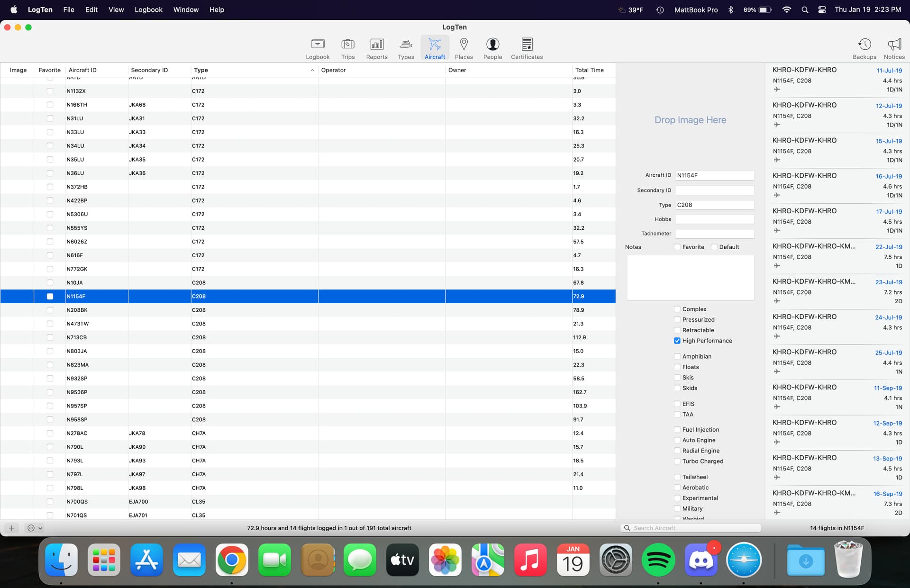Open the Logbook menu in menu bar

[148, 9]
